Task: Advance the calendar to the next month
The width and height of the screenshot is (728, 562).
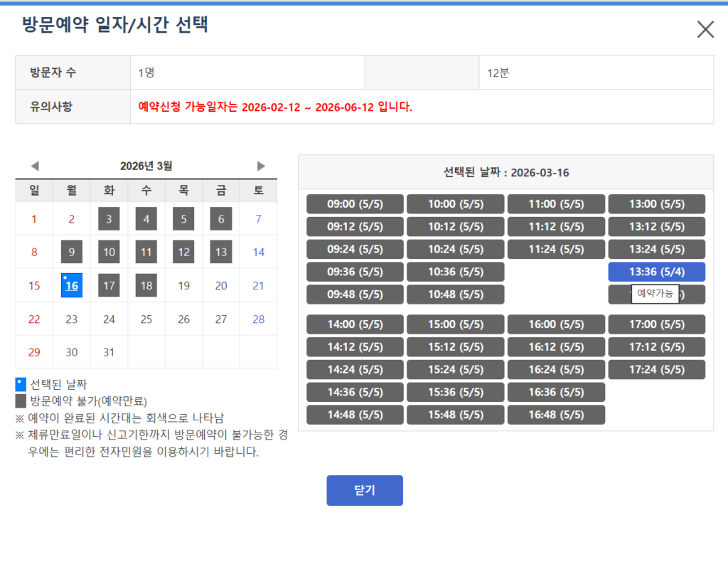Action: coord(261,166)
